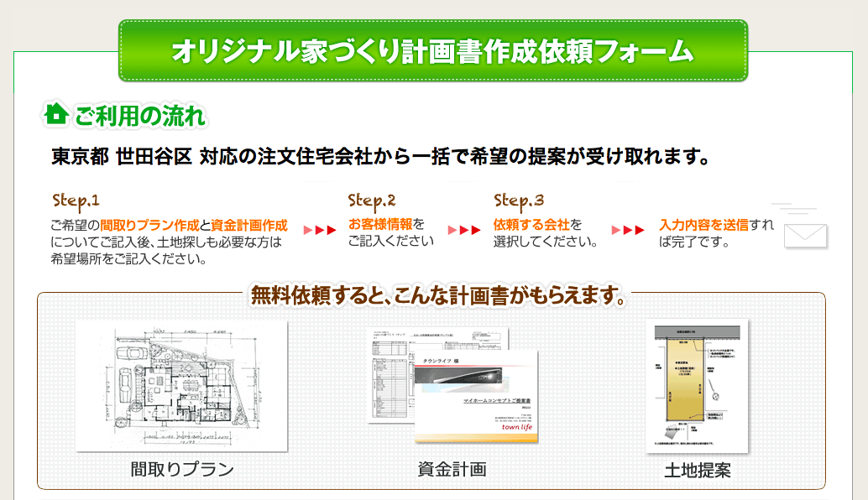868x500 pixels.
Task: Click the orange お客様情報 text
Action: [380, 225]
